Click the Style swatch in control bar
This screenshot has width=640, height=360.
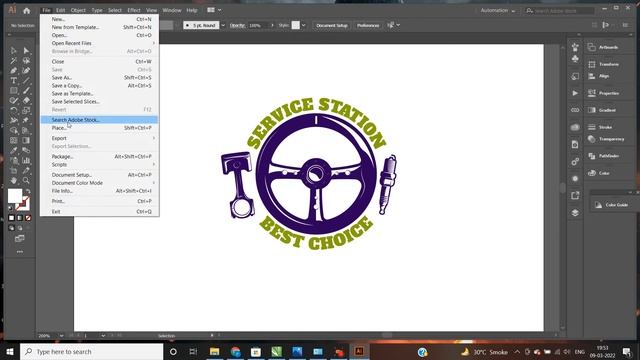click(296, 25)
